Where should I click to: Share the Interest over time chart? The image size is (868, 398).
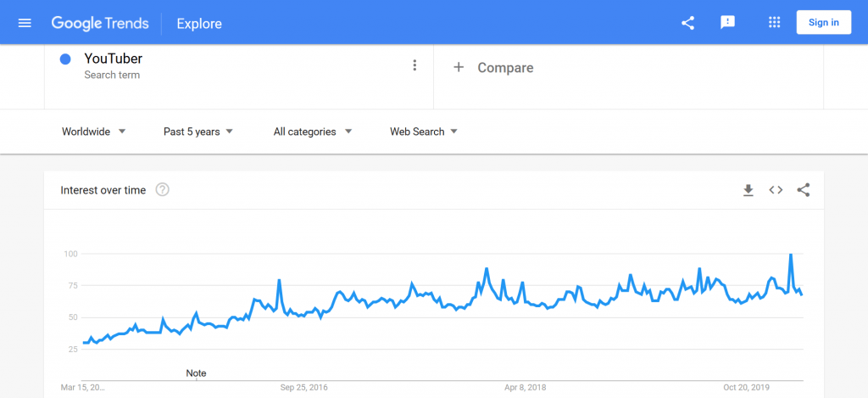point(804,190)
